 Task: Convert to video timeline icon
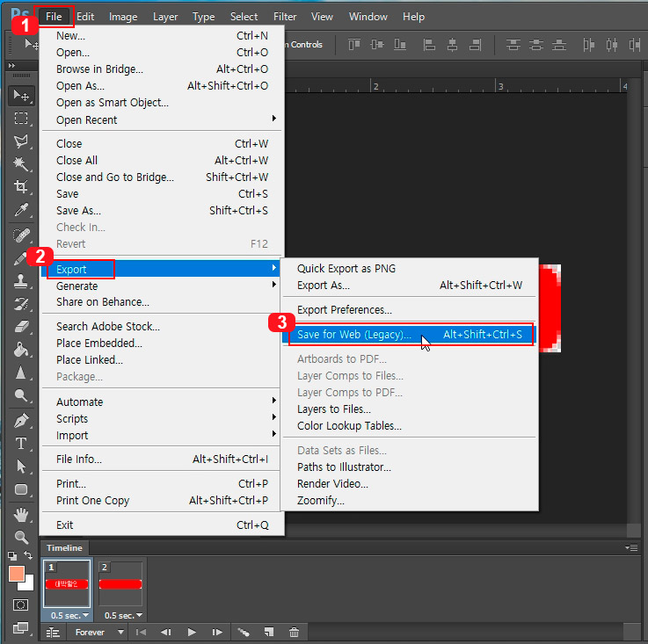coord(53,633)
